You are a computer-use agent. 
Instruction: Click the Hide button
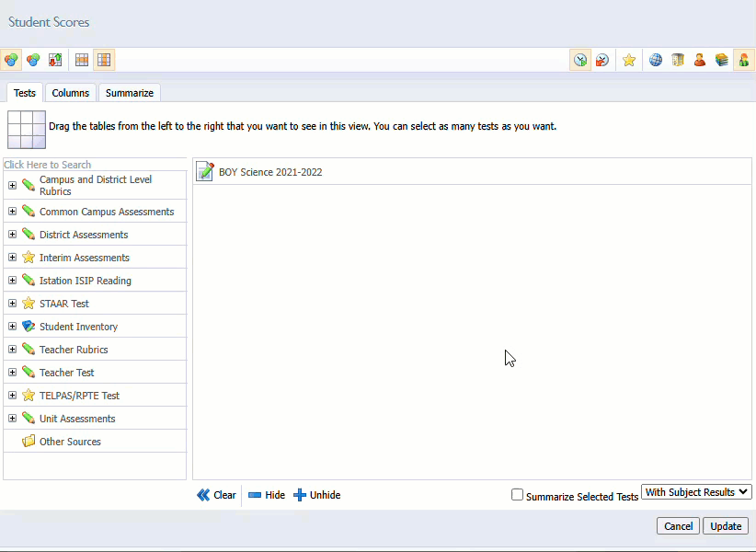click(x=267, y=495)
